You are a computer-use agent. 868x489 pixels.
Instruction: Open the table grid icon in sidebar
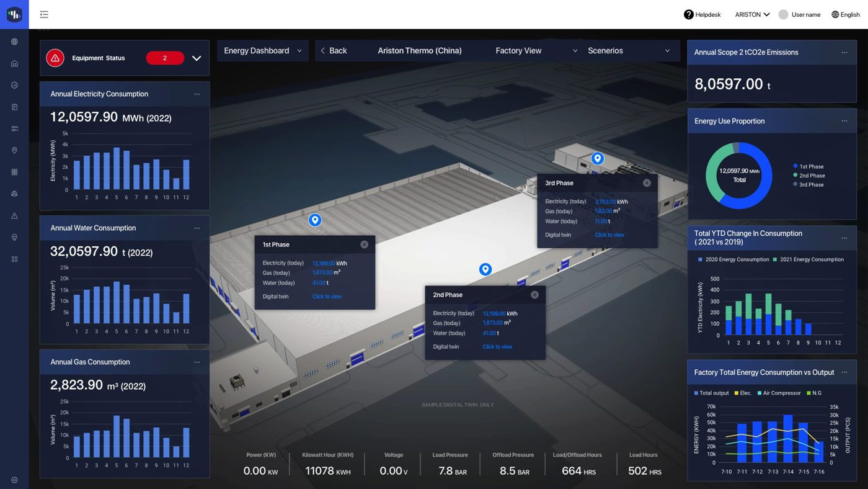click(14, 172)
